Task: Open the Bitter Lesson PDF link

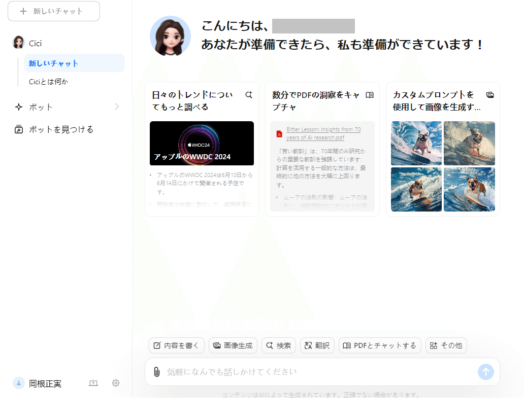Action: (x=322, y=133)
